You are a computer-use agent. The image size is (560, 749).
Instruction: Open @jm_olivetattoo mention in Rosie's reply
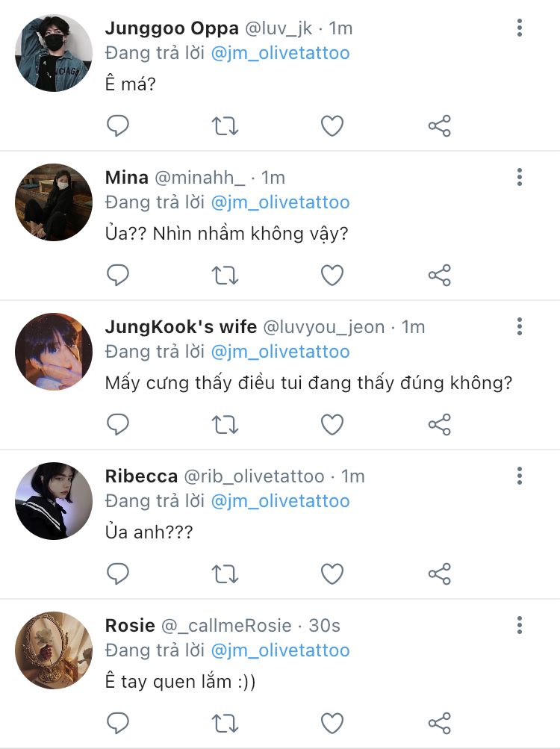point(280,650)
